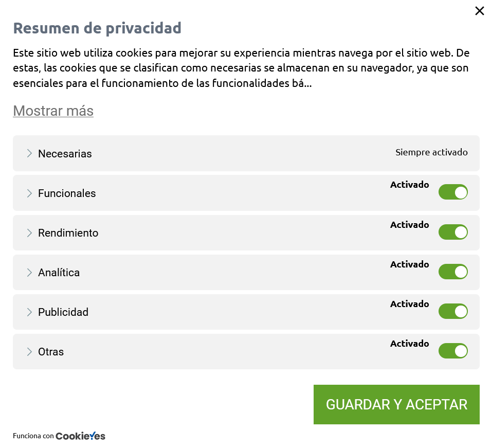Image resolution: width=491 pixels, height=448 pixels.
Task: Close the privacy summary dialog
Action: tap(479, 11)
